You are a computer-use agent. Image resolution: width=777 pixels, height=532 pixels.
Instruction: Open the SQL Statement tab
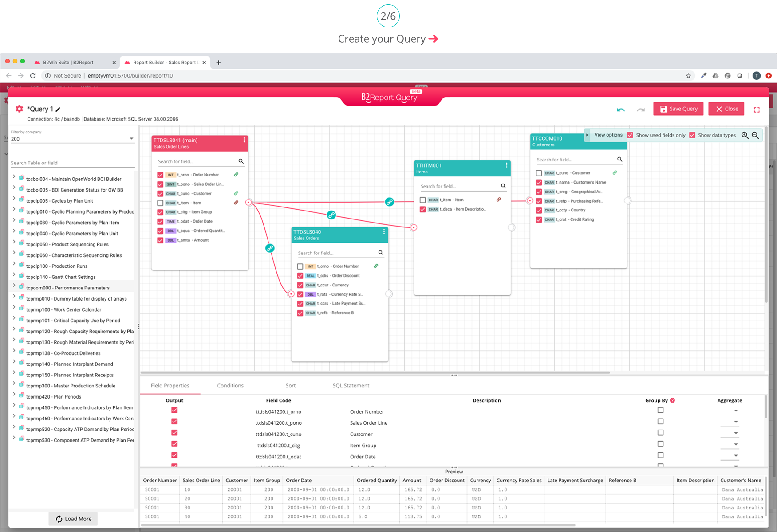point(351,386)
